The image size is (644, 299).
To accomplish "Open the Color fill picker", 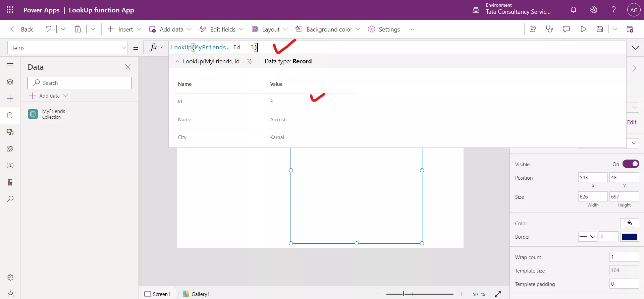I will [630, 223].
